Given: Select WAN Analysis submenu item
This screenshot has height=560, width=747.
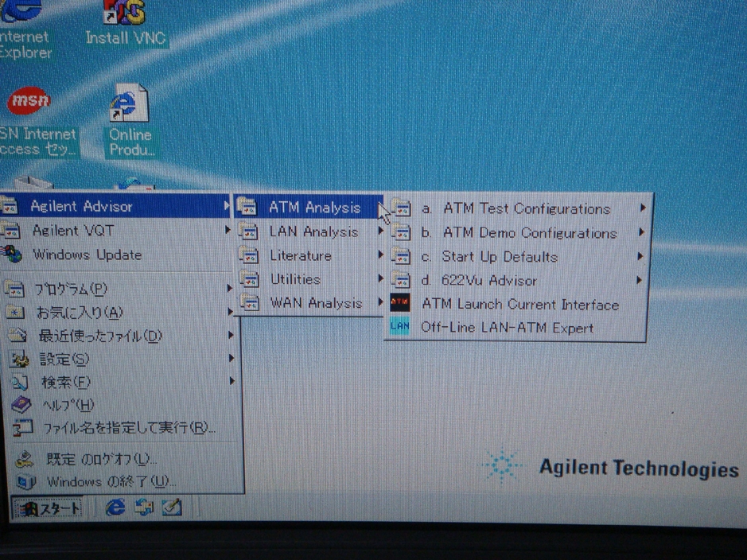Looking at the screenshot, I should [312, 303].
